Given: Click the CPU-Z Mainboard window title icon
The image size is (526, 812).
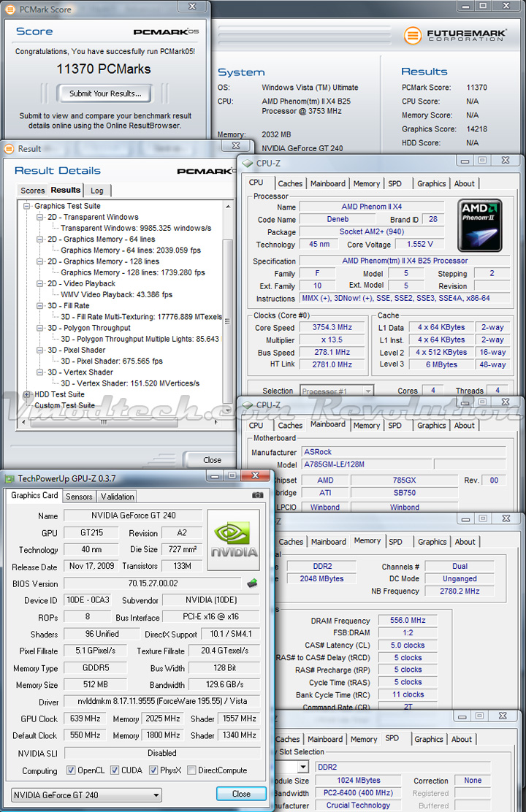Looking at the screenshot, I should click(247, 405).
